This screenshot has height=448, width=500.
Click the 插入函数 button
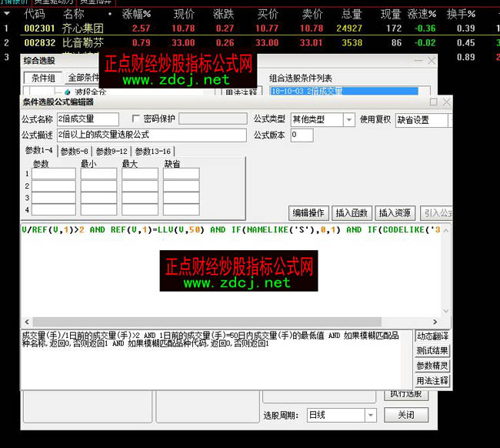(x=352, y=213)
